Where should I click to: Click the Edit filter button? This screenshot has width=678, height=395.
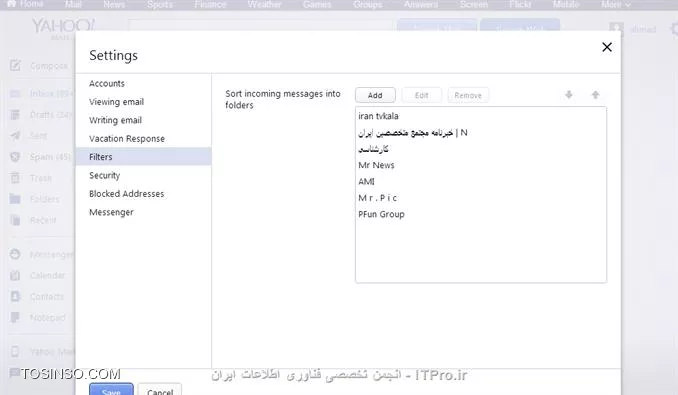(x=422, y=95)
